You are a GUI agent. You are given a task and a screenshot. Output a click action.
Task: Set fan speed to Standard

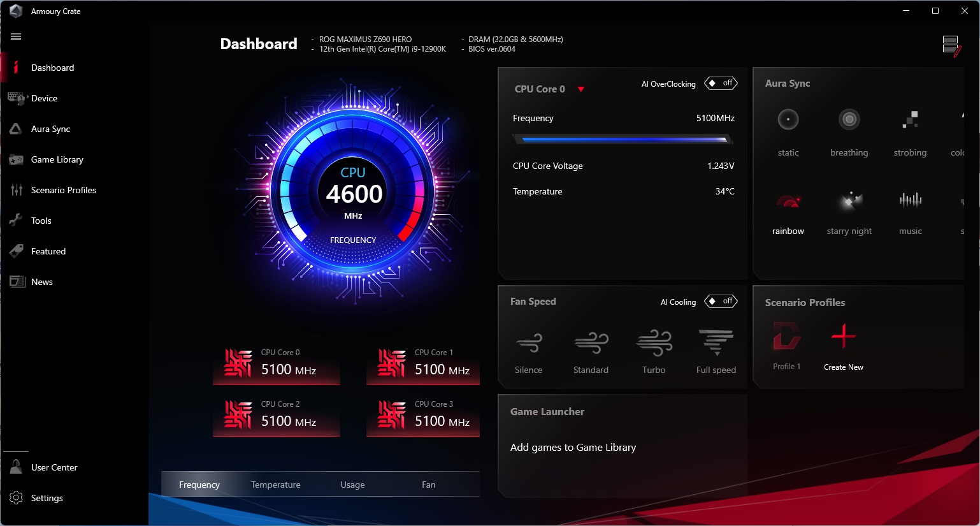591,343
